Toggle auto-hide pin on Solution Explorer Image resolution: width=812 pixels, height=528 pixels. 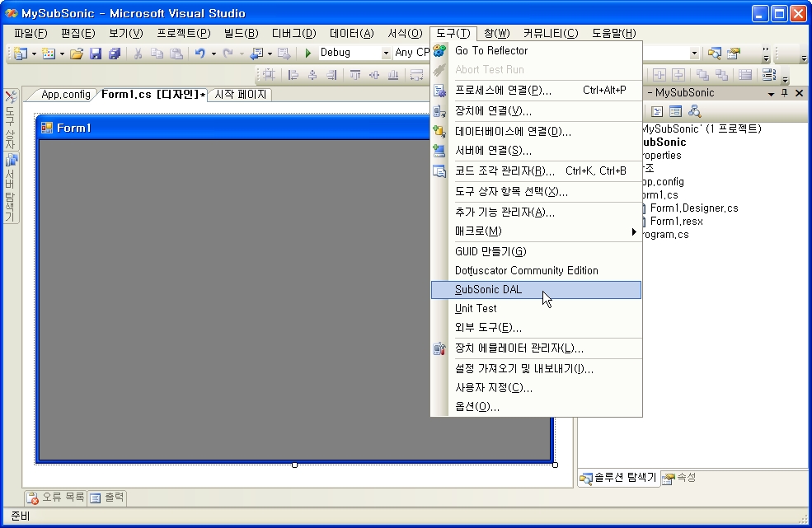coord(785,92)
